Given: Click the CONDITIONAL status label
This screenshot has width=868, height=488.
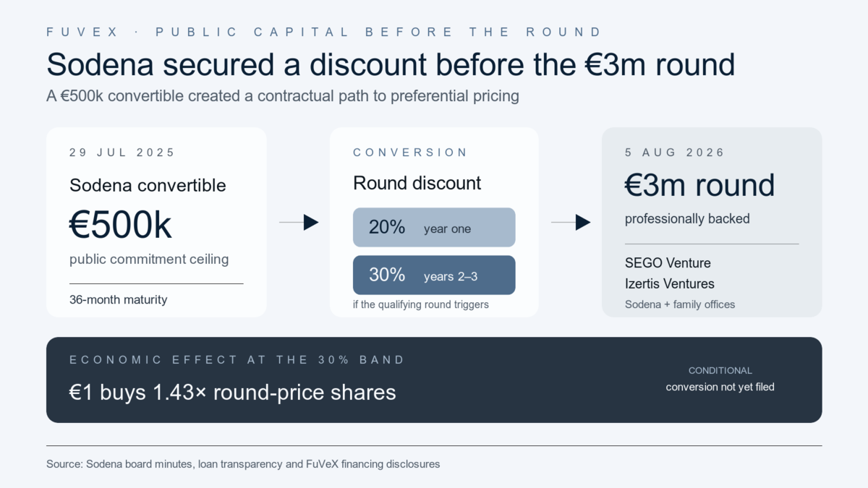Looking at the screenshot, I should point(720,370).
